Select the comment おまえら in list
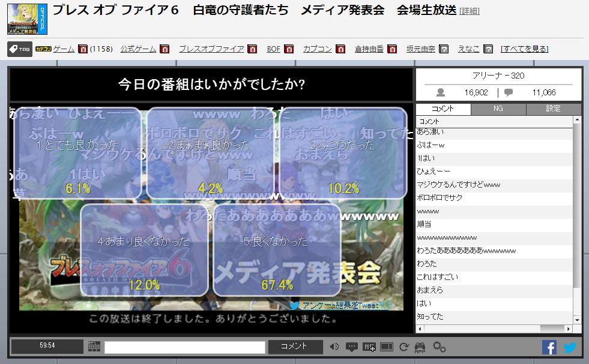 coord(494,290)
